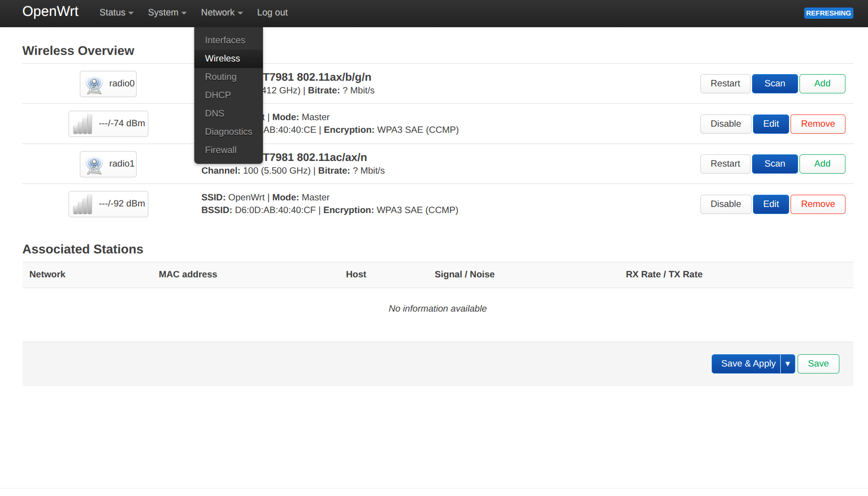Click the Channel 100 (5.500 GHz) text
868x496 pixels.
256,171
